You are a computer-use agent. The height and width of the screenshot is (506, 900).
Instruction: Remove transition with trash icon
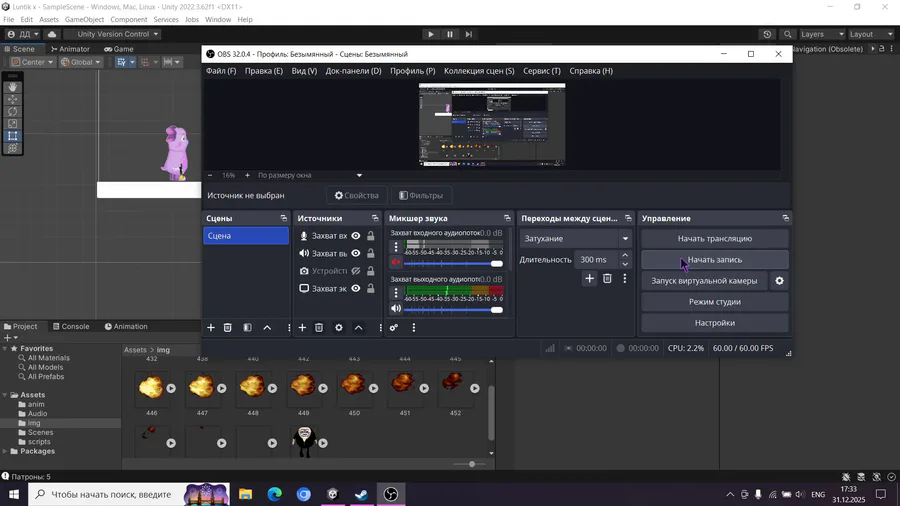point(607,279)
